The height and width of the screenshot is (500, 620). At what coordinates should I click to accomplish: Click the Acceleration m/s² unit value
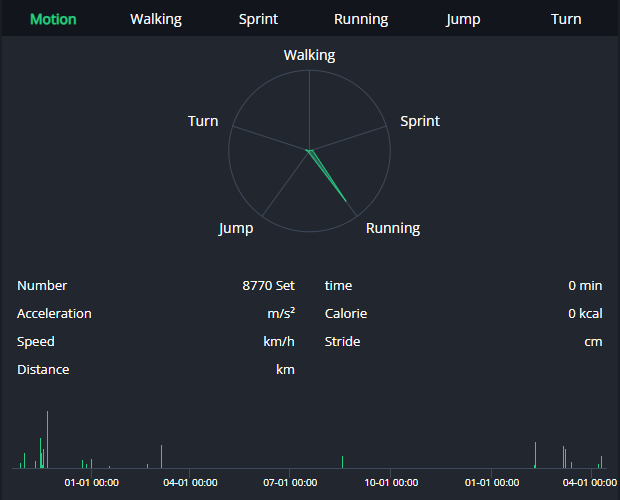[x=280, y=314]
